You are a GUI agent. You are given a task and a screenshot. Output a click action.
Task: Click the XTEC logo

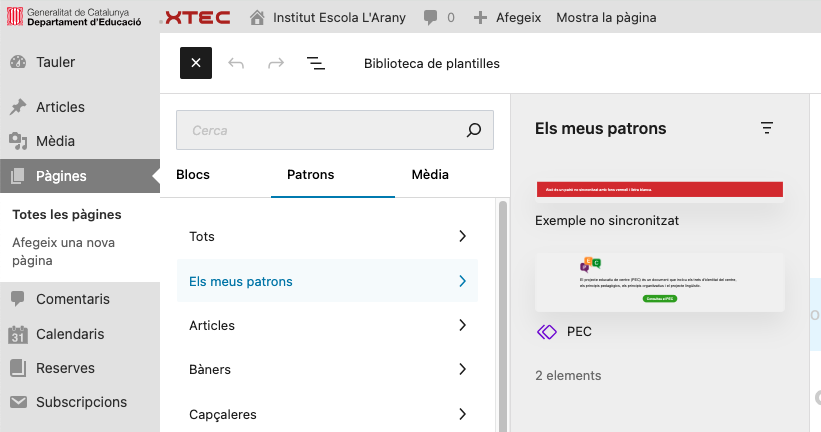point(195,18)
